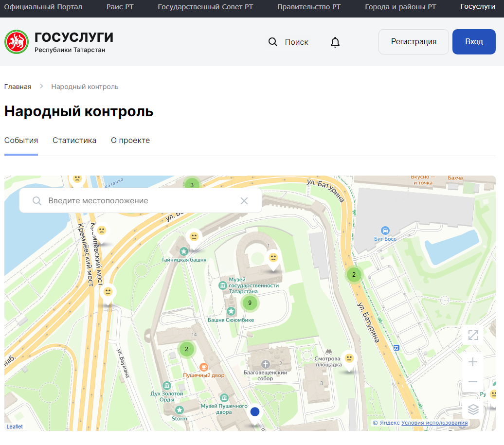Select the face marker near Тайницкая башня
The width and height of the screenshot is (504, 445).
pyautogui.click(x=194, y=237)
